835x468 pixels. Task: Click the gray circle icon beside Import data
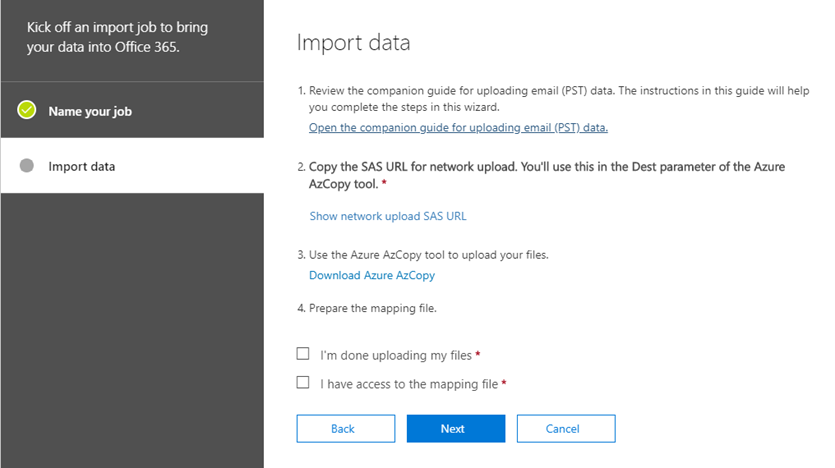27,166
